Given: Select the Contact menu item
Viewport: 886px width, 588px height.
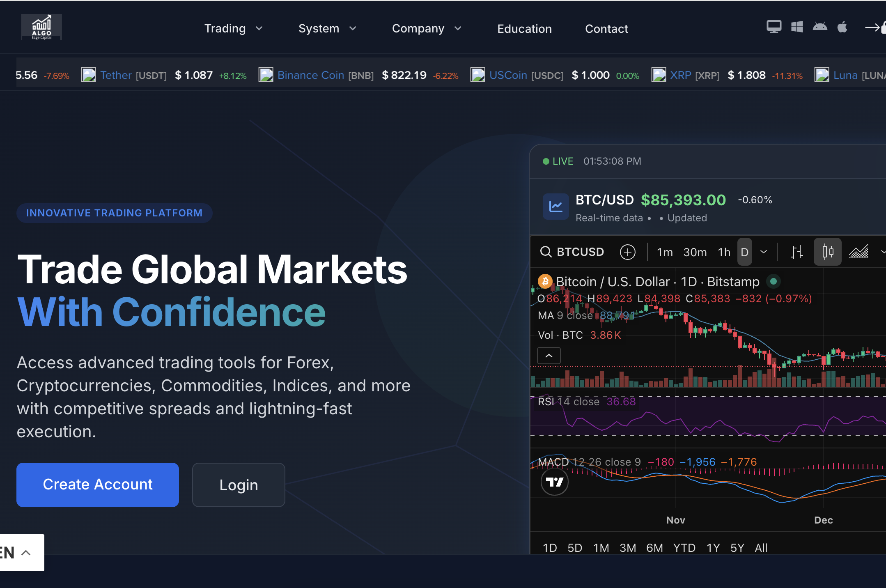Looking at the screenshot, I should point(606,28).
